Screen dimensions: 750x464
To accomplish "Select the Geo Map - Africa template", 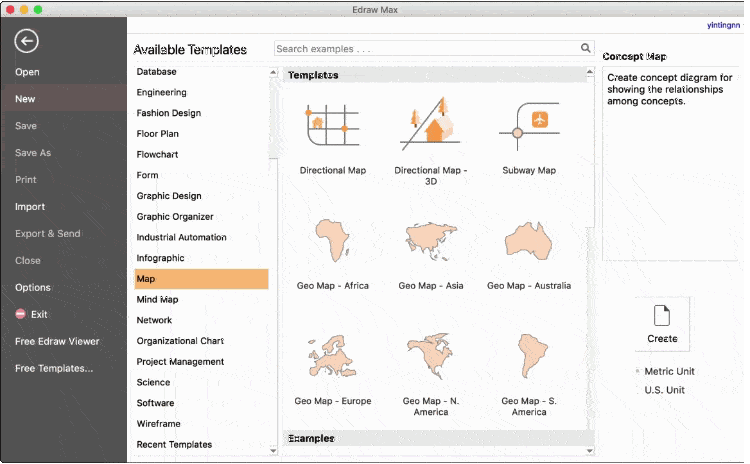I will point(332,243).
